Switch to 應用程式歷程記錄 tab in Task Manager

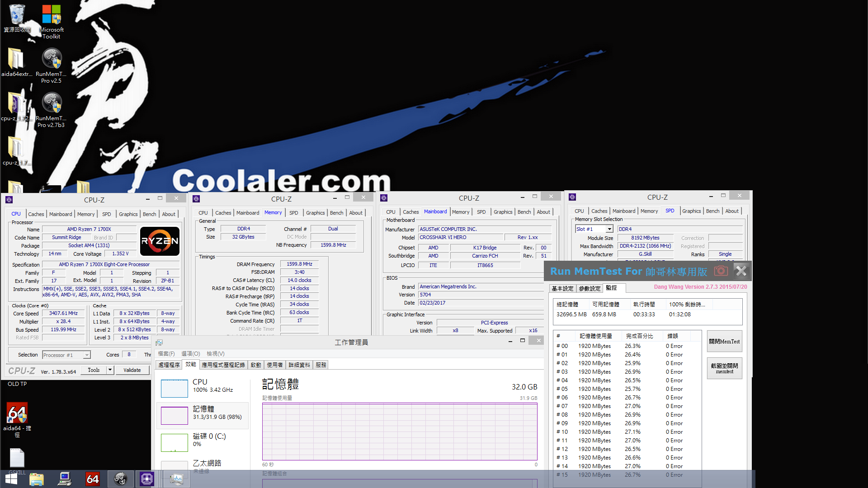(x=223, y=365)
